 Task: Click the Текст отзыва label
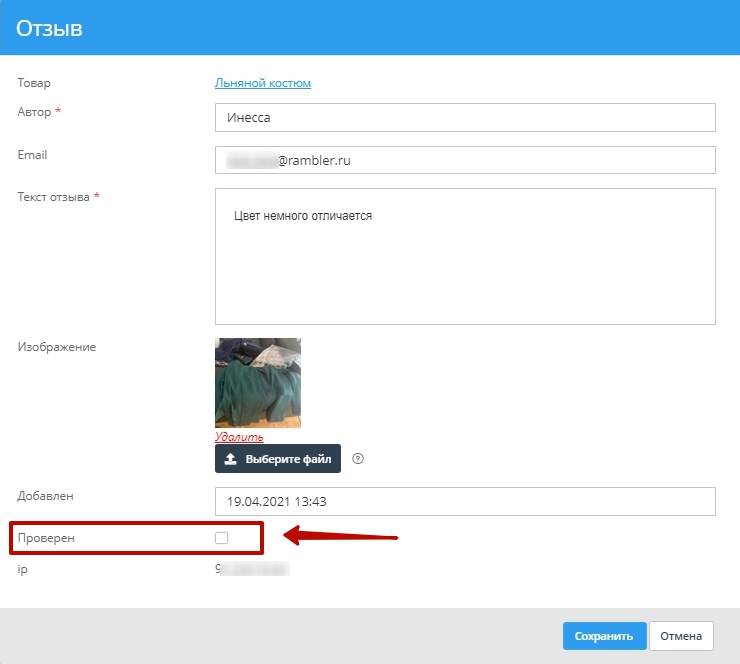coord(53,197)
